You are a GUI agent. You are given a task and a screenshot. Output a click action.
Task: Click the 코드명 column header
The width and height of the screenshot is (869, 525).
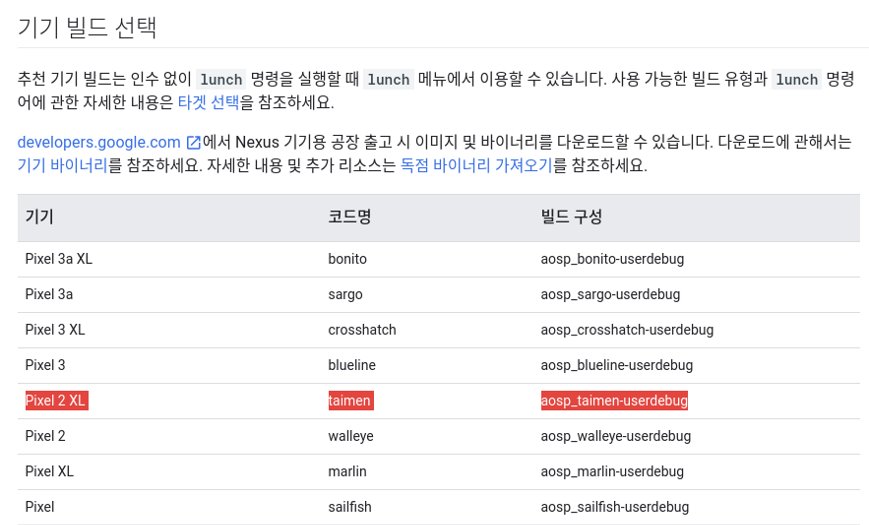[x=350, y=217]
